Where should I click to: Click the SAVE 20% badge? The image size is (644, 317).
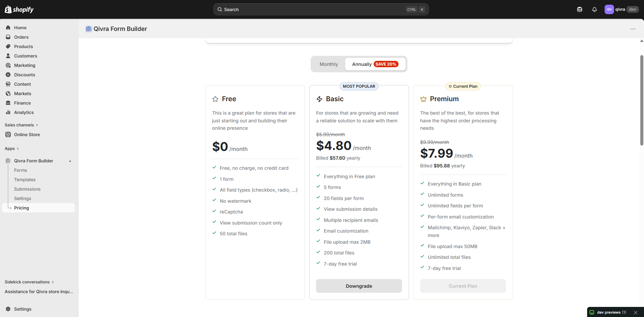pyautogui.click(x=386, y=64)
